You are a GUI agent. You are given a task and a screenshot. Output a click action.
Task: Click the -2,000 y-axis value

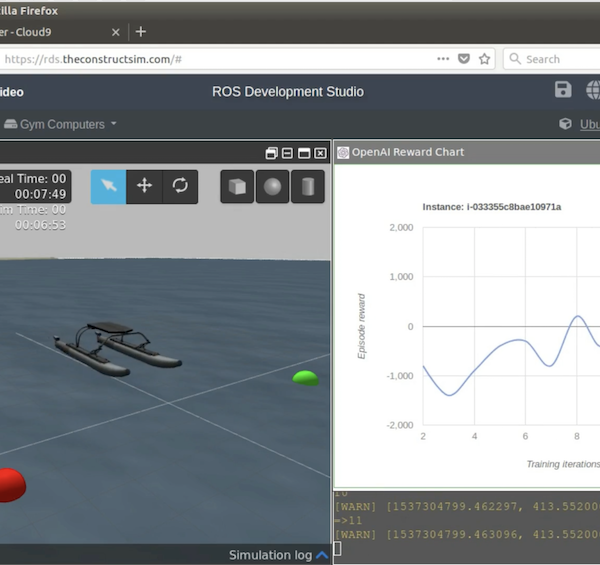(400, 425)
